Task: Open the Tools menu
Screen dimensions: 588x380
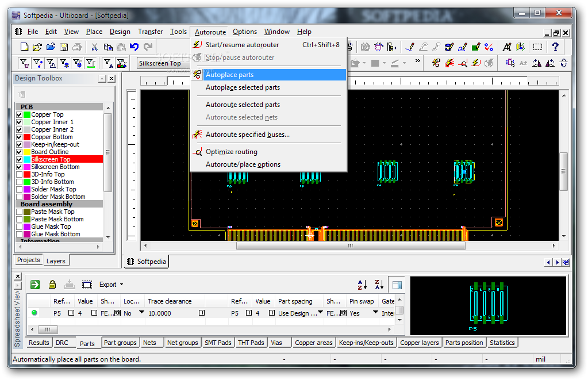Action: 178,32
